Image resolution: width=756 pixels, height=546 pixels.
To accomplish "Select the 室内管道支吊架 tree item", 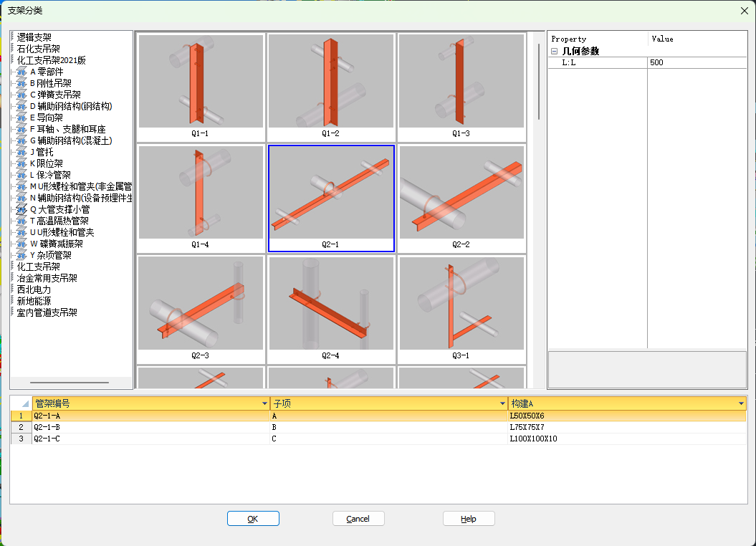I will [47, 312].
